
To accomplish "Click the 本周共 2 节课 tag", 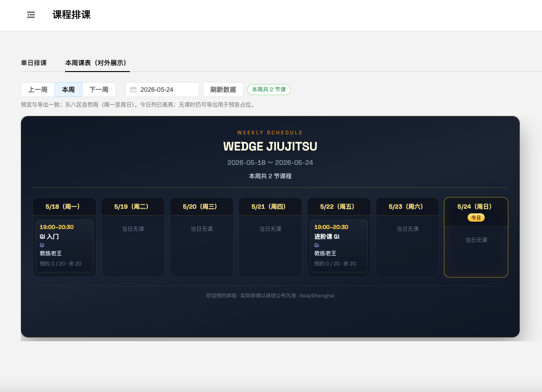I will (268, 90).
